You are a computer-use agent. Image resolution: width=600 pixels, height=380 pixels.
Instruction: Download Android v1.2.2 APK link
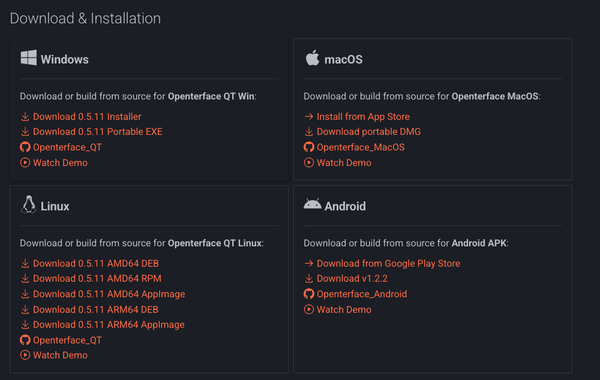click(x=352, y=279)
